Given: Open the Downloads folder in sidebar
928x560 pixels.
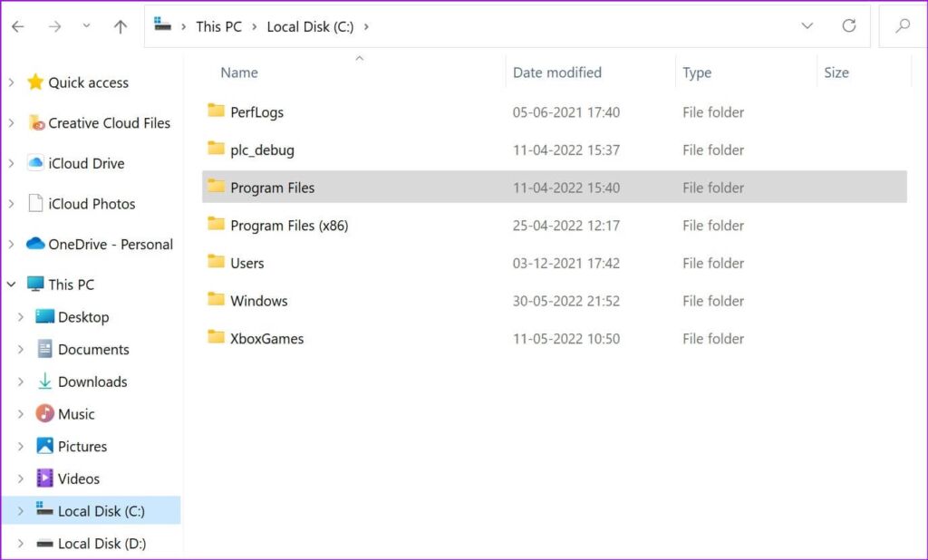Looking at the screenshot, I should pos(92,381).
